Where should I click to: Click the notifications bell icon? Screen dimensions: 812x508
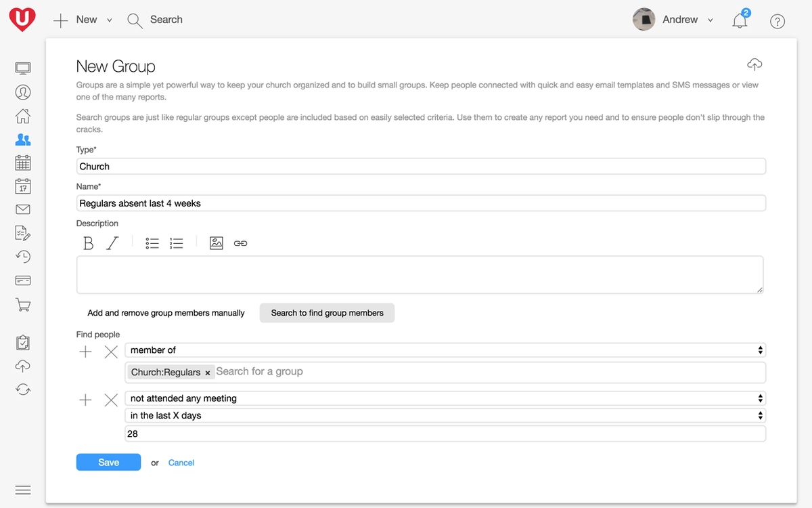click(740, 20)
